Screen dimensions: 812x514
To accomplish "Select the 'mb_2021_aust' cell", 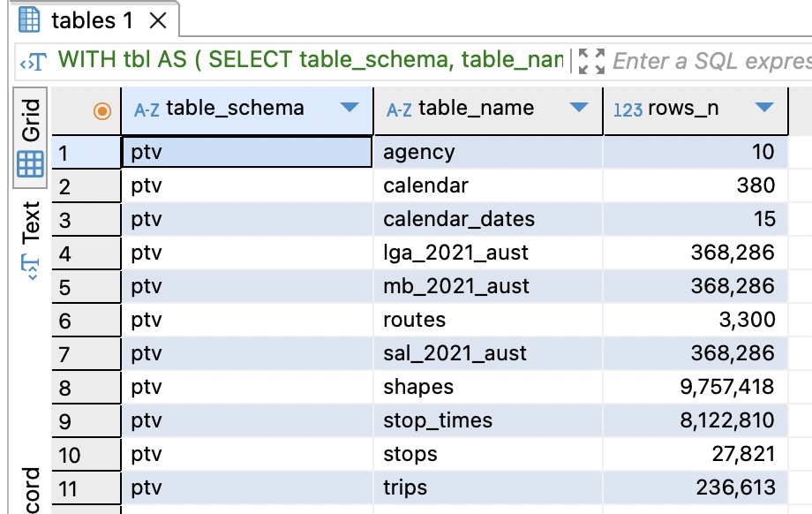I will pos(488,286).
